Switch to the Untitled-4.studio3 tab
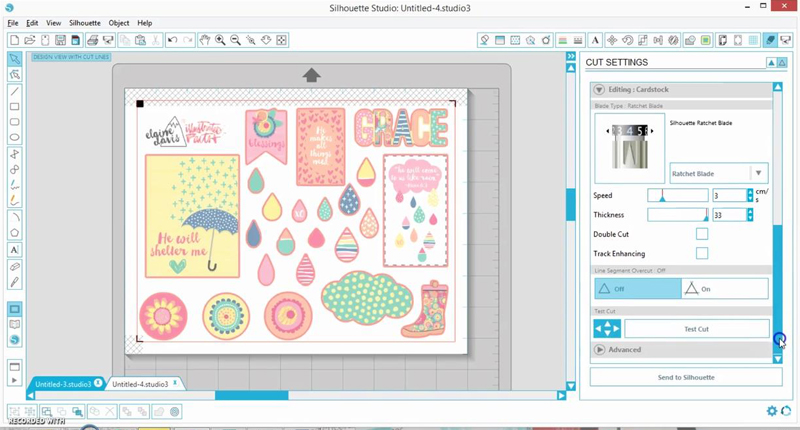The height and width of the screenshot is (430, 800). coord(140,384)
